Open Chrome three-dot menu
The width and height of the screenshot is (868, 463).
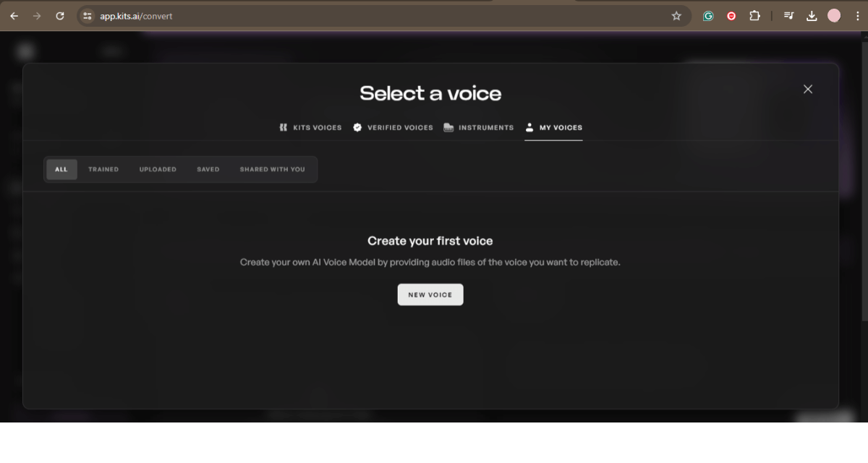tap(857, 16)
